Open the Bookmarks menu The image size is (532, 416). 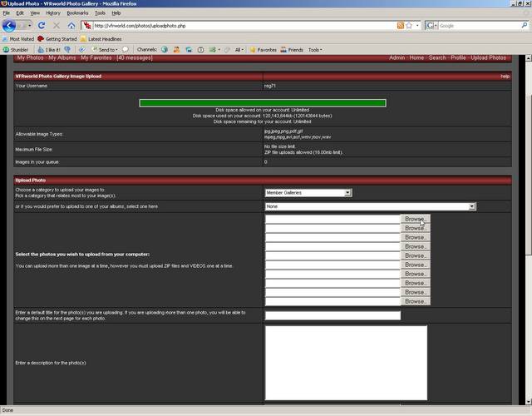click(x=76, y=13)
